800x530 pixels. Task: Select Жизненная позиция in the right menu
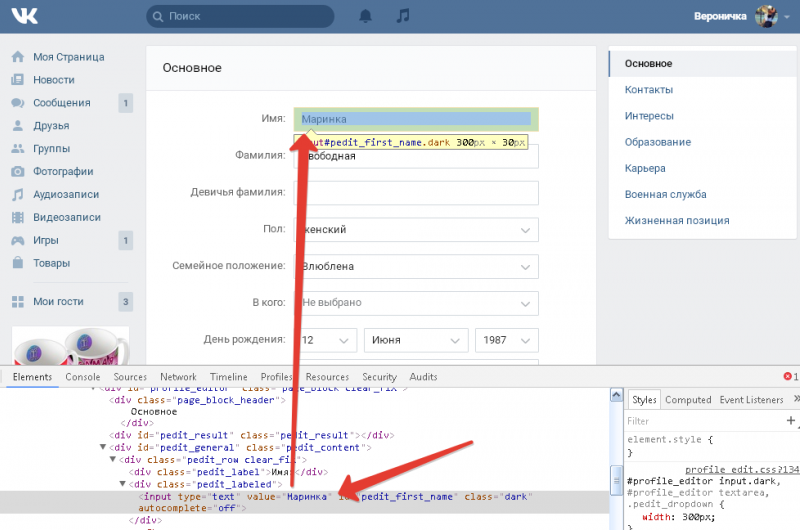click(x=677, y=220)
